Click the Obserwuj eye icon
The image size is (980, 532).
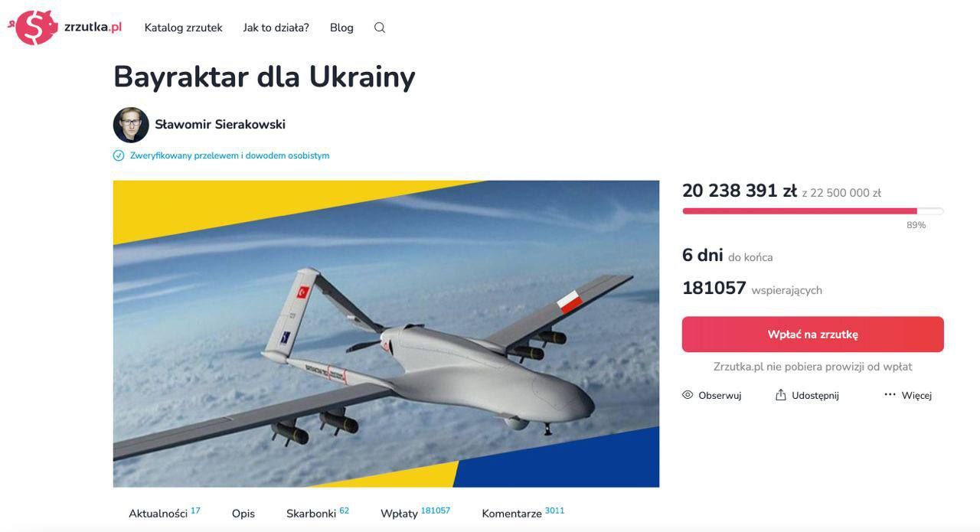[x=688, y=395]
